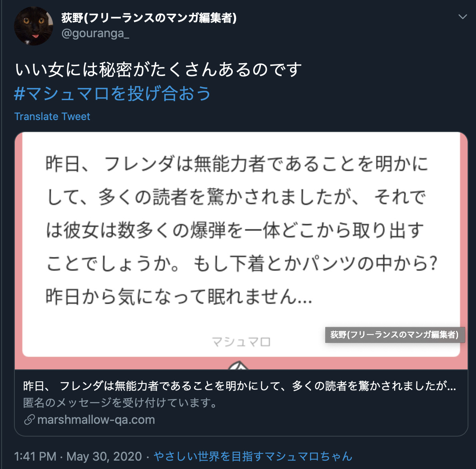
Task: Click the link card title starting 昨日、フレンダは
Action: (240, 386)
